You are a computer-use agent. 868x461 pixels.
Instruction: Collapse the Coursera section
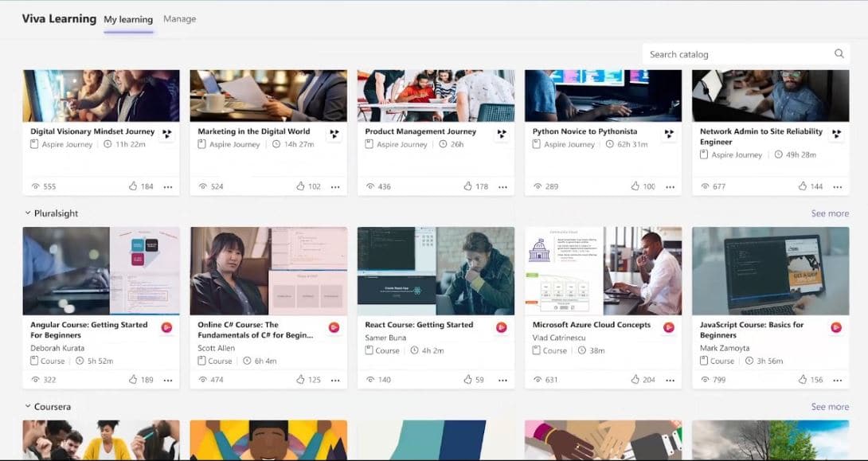click(28, 407)
